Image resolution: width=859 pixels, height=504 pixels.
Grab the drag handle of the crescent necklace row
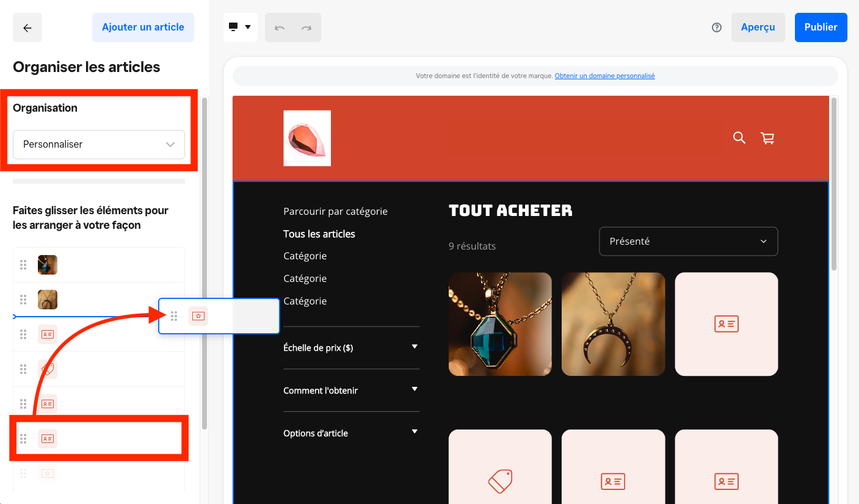(23, 300)
